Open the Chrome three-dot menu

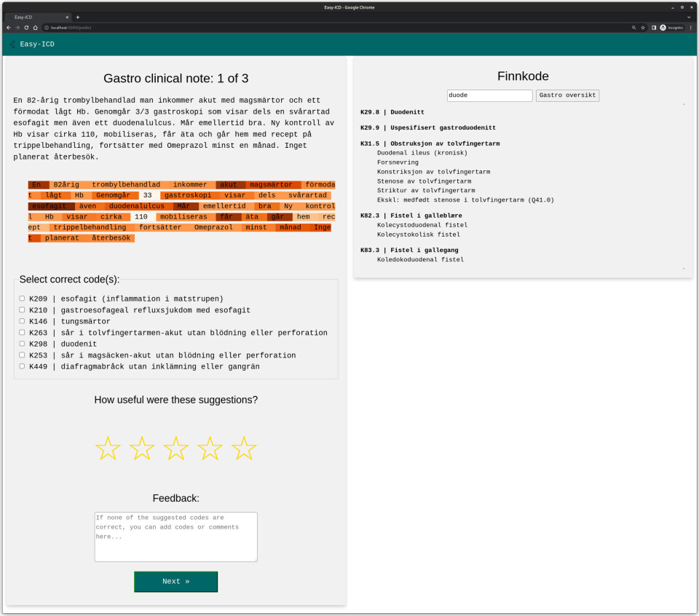click(690, 27)
